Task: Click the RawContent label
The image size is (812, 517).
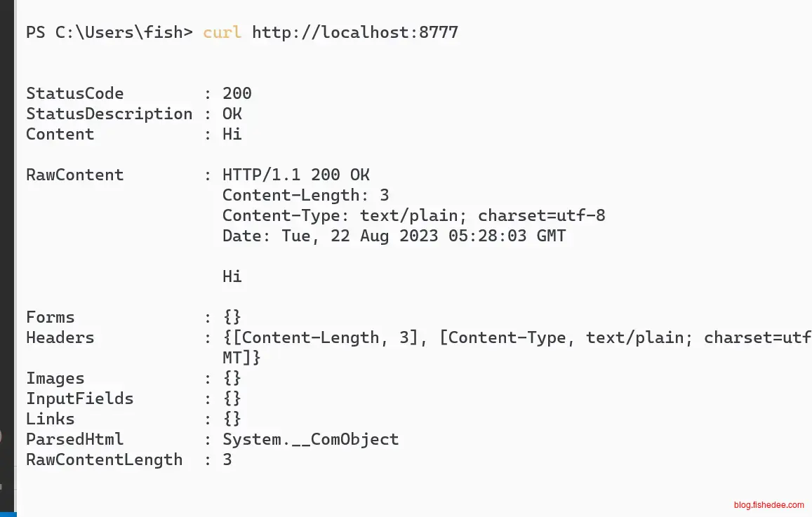Action: [x=74, y=175]
